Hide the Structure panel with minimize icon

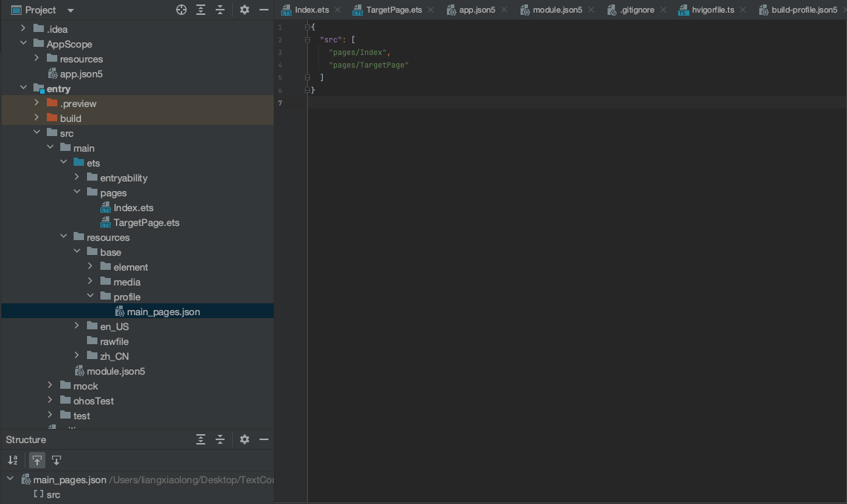(x=264, y=439)
